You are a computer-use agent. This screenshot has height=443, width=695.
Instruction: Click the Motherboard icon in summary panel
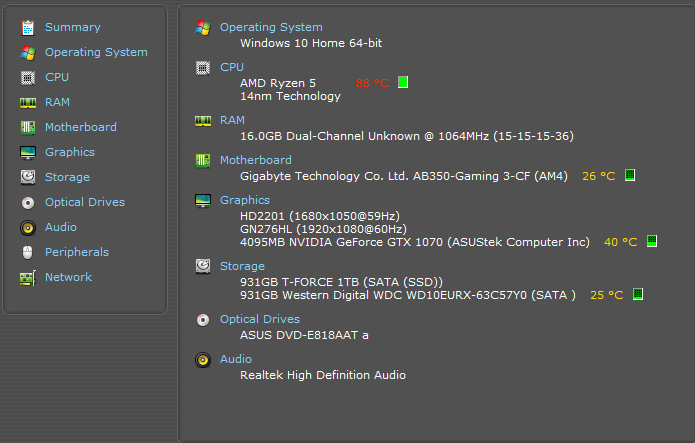click(203, 161)
